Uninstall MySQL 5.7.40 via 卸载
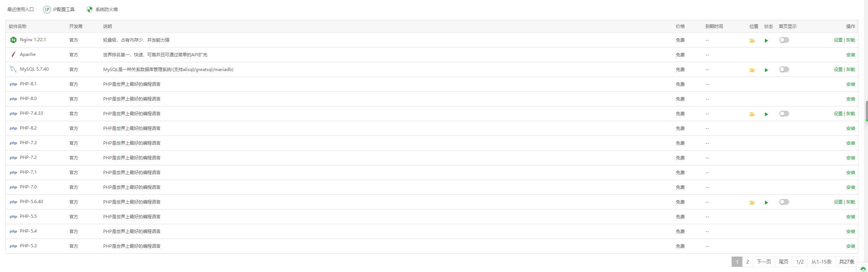 (851, 70)
